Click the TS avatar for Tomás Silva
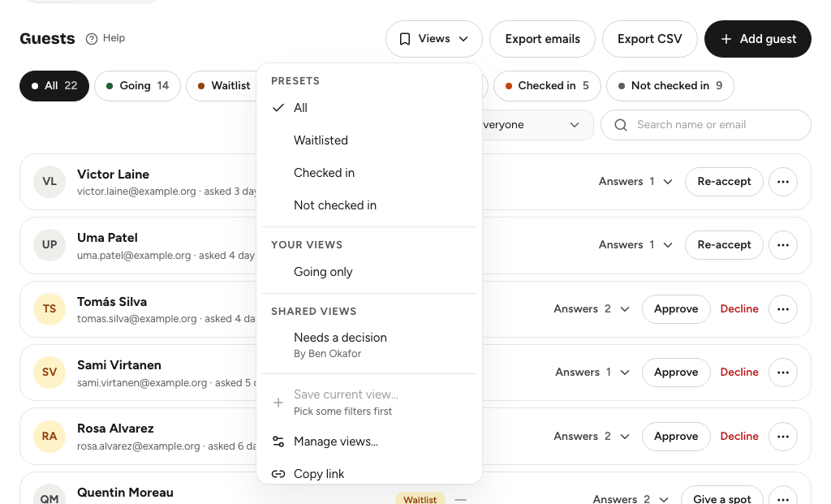Viewport: 831px width, 504px height. (50, 309)
